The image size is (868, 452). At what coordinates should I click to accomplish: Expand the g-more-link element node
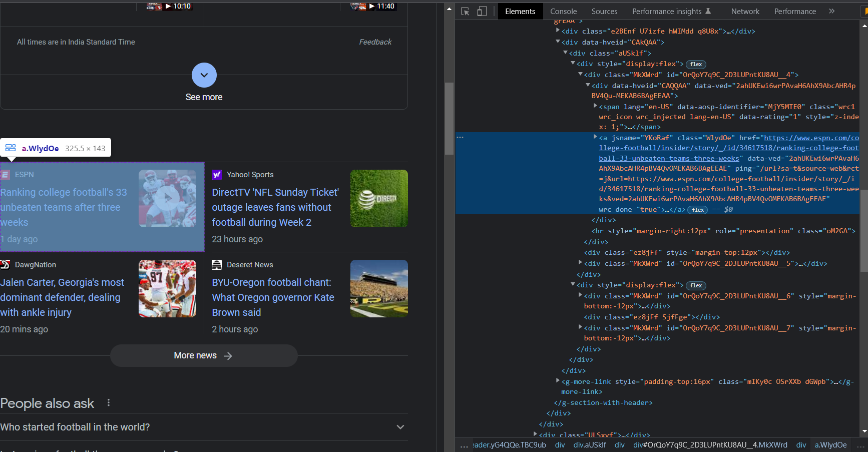pos(558,381)
